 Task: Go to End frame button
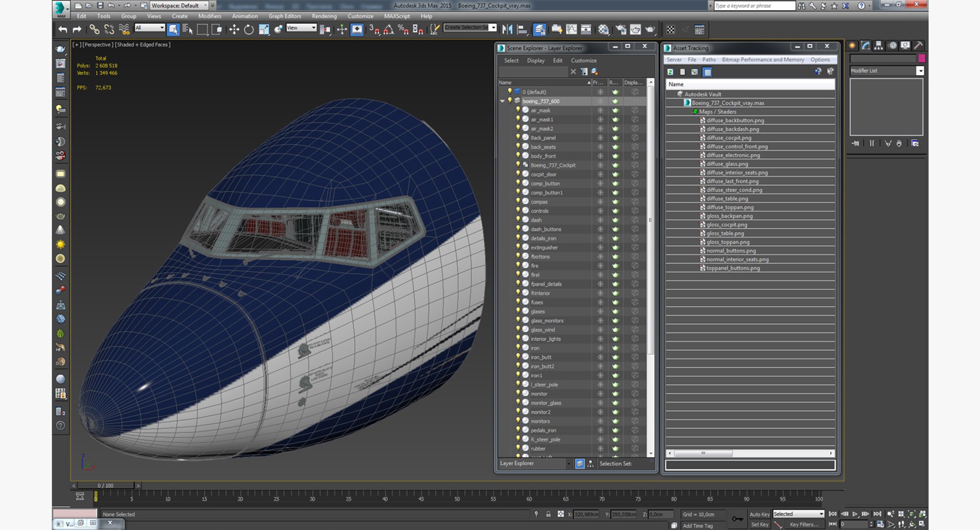click(877, 514)
